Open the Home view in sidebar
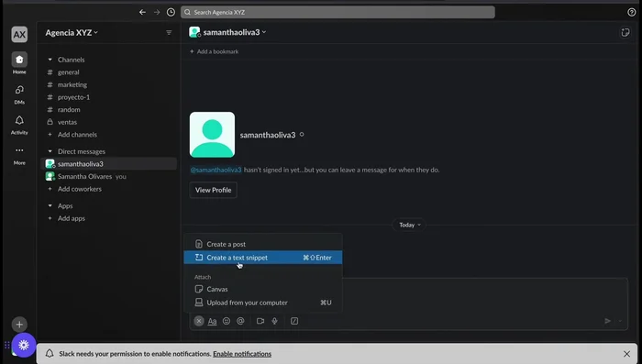 pyautogui.click(x=19, y=63)
